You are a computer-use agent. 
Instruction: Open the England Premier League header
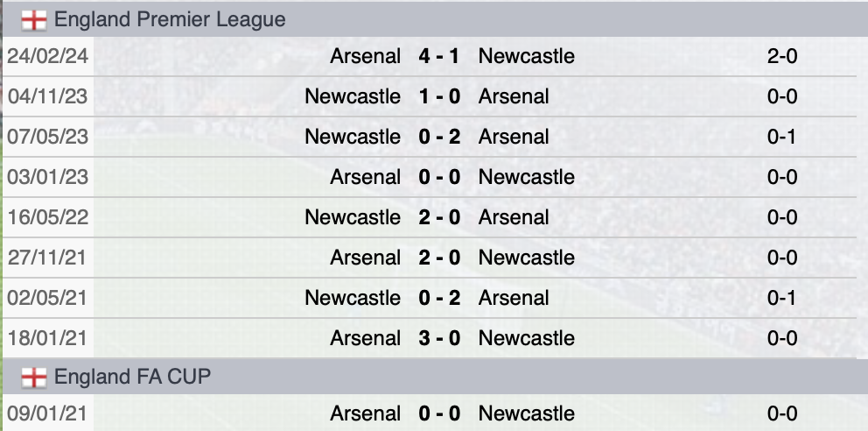(x=170, y=19)
